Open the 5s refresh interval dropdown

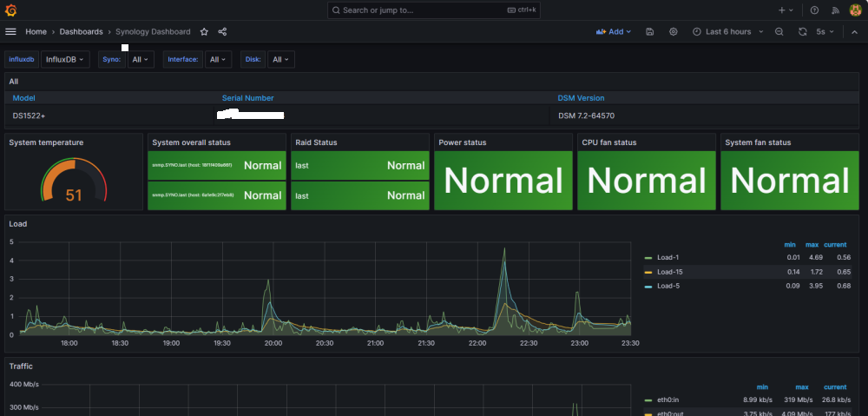pyautogui.click(x=825, y=31)
